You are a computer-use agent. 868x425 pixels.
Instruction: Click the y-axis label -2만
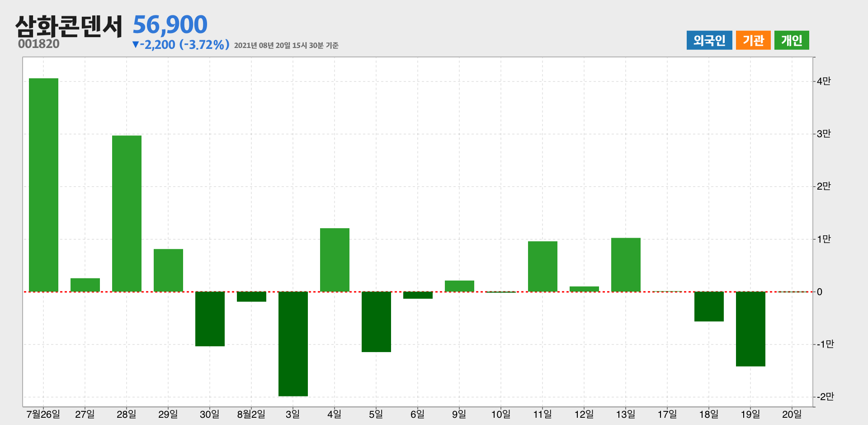[x=826, y=396]
